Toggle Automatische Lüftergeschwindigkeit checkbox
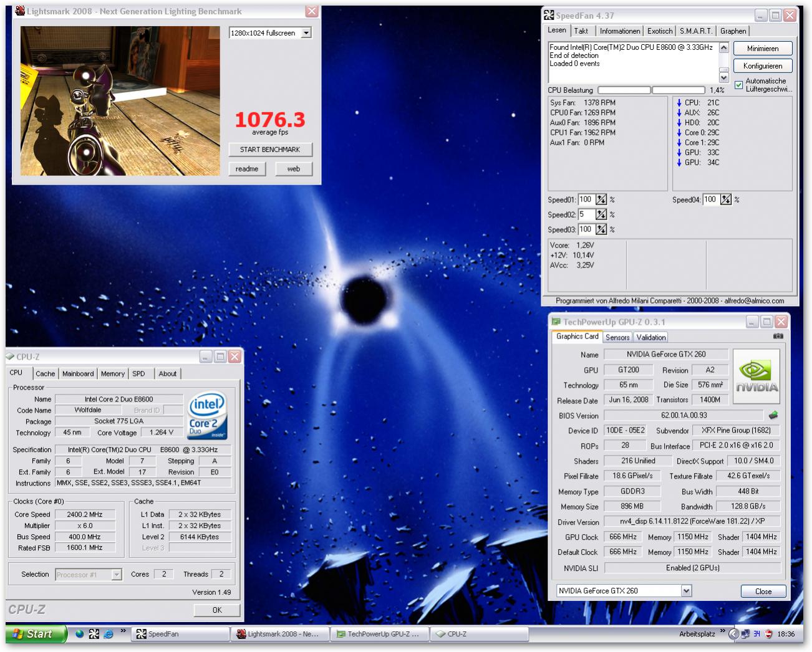 pos(739,85)
